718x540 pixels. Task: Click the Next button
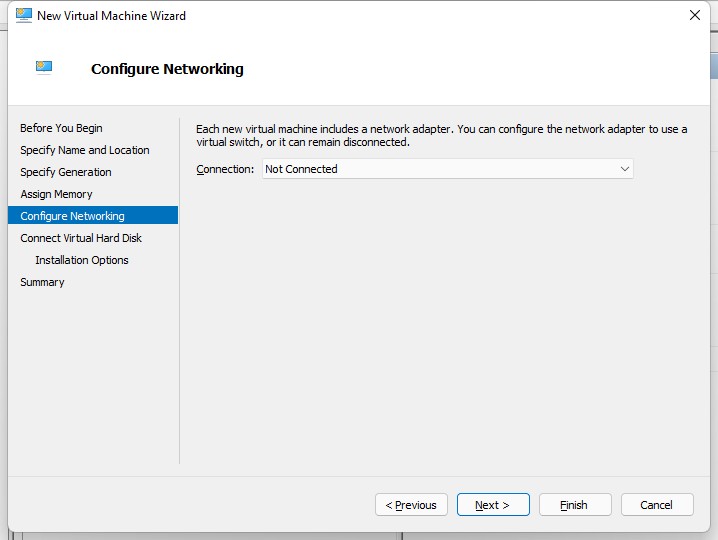click(x=493, y=505)
